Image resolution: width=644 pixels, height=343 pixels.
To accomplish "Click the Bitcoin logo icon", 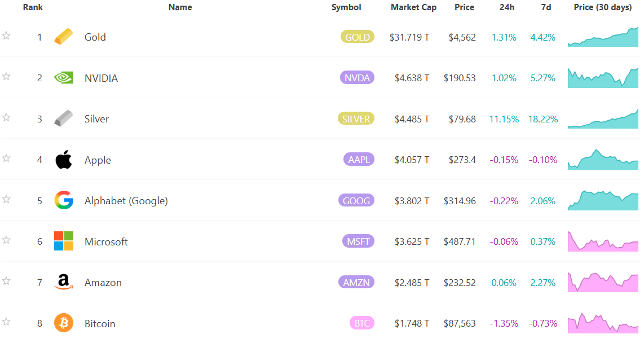I will 64,323.
